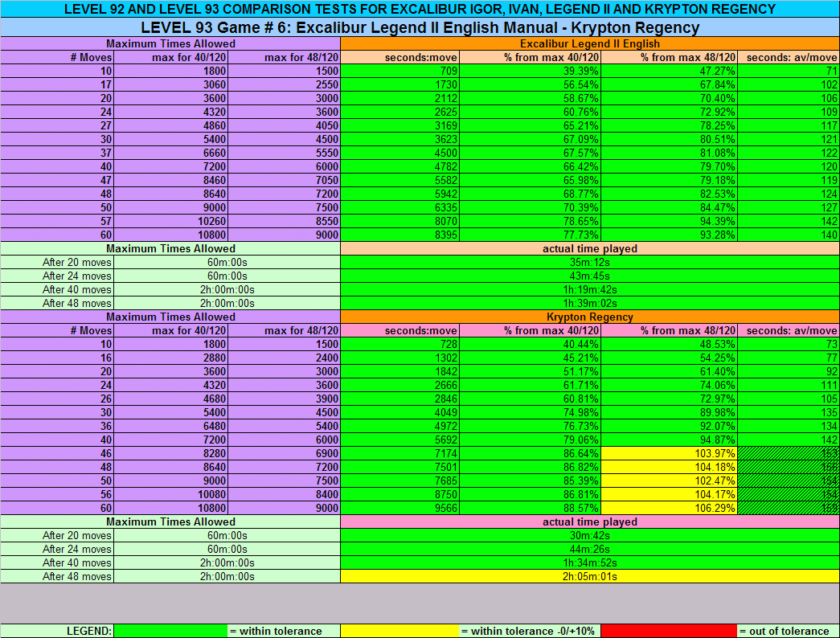This screenshot has height=638, width=840.
Task: Click the cell with value 7501
Action: [x=400, y=467]
